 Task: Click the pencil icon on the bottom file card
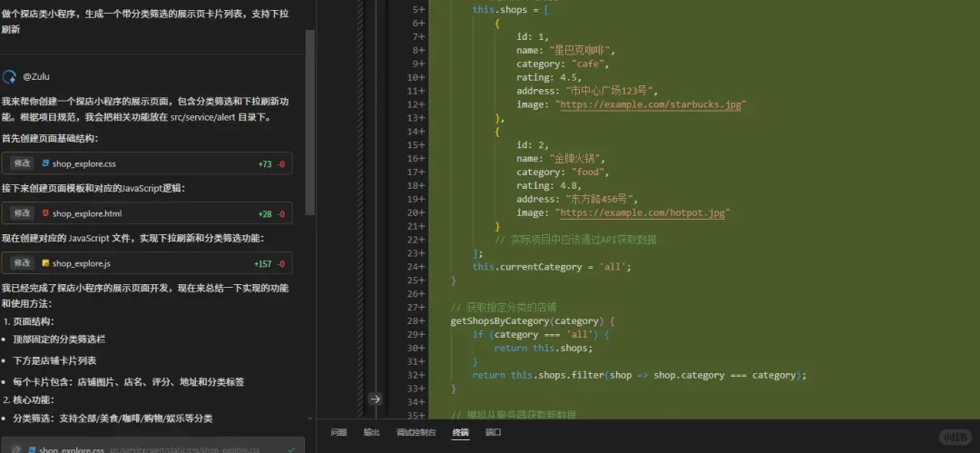pos(17,450)
